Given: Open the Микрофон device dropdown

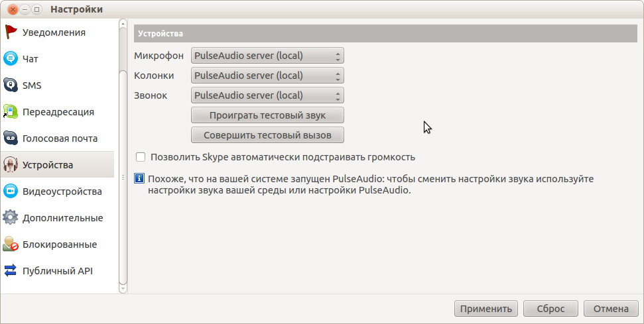Looking at the screenshot, I should [267, 56].
